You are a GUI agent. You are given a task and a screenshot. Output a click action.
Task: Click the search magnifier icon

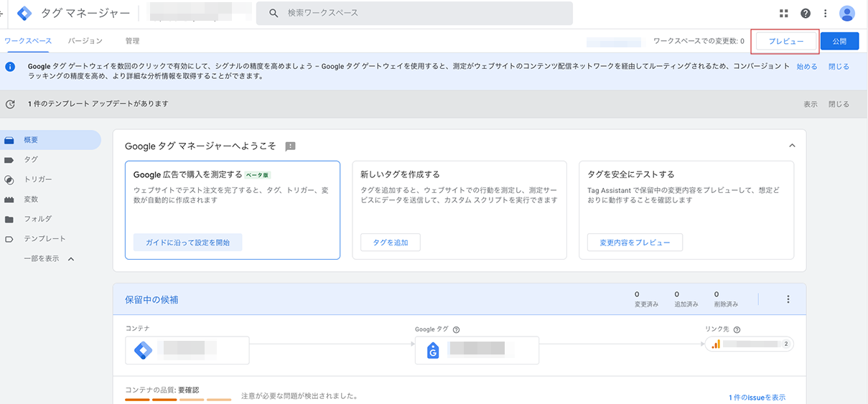click(273, 13)
